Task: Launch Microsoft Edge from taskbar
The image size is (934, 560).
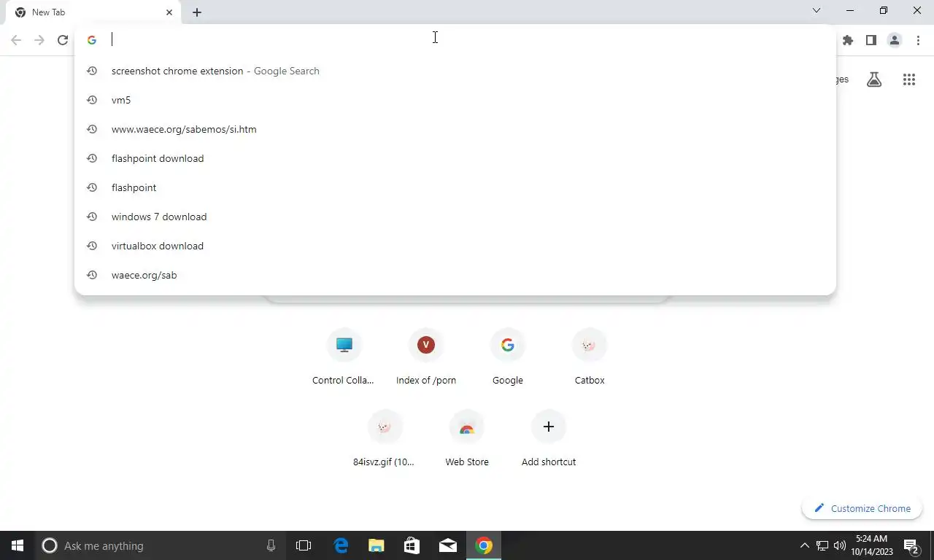Action: point(341,545)
